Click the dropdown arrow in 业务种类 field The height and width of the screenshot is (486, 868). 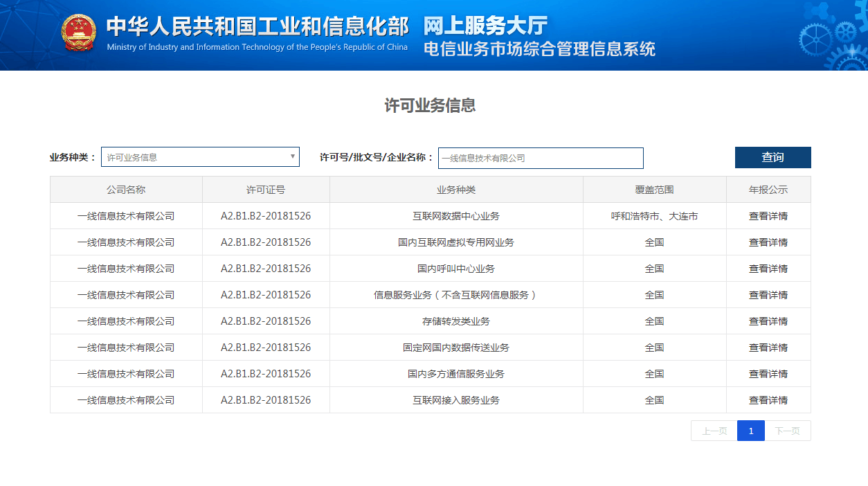point(293,156)
